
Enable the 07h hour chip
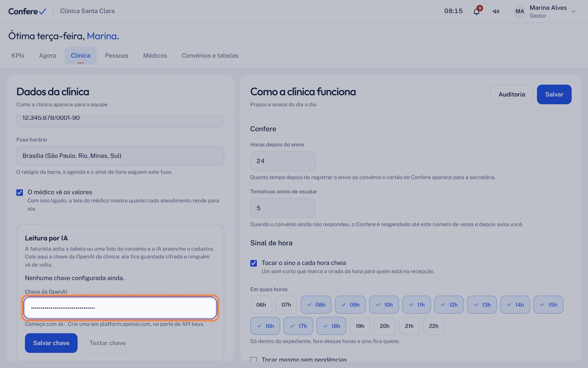[x=286, y=305]
